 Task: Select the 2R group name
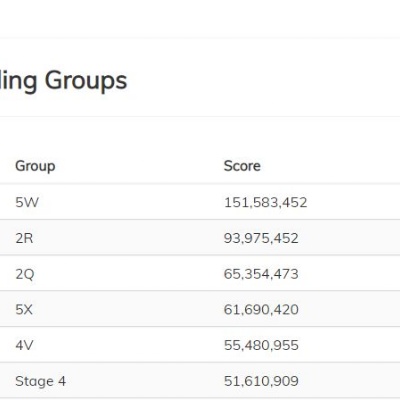[24, 238]
